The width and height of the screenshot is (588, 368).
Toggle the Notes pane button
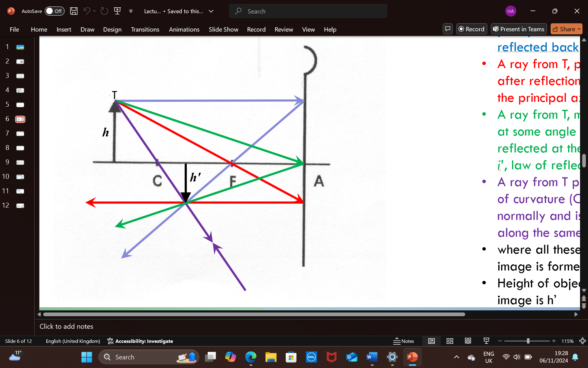(403, 341)
